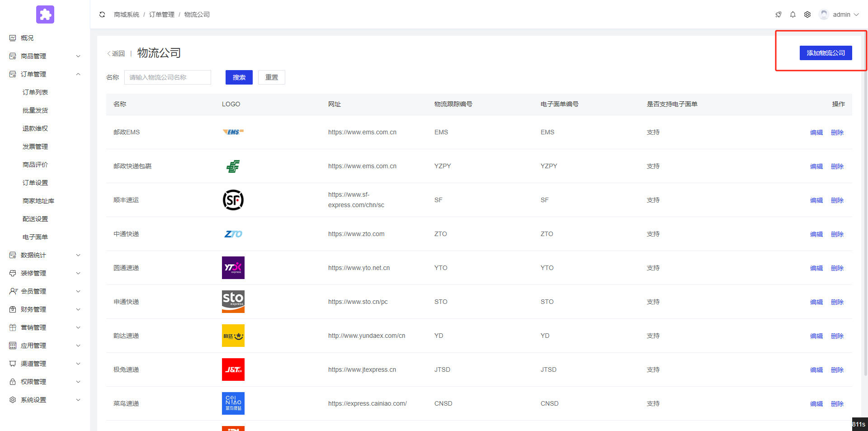Viewport: 868px width, 431px height.
Task: Open the notifications bell icon
Action: click(x=793, y=14)
